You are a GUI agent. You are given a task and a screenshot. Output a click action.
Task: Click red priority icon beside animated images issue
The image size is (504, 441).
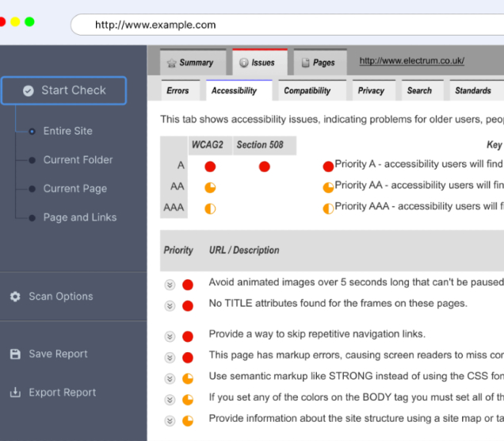(x=188, y=285)
